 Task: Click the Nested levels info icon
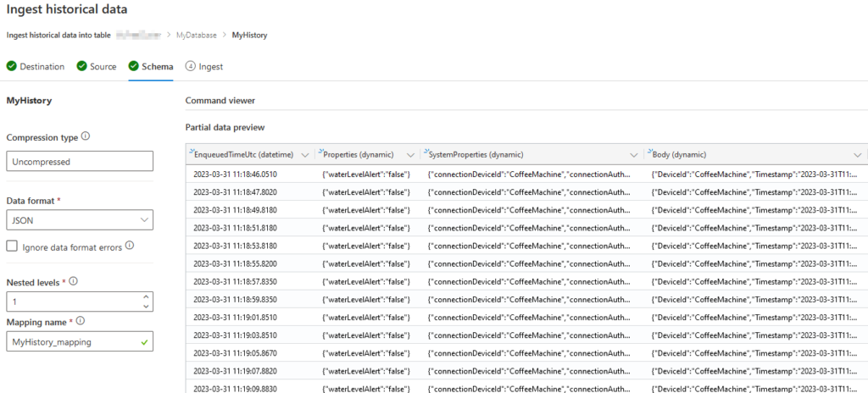click(x=73, y=281)
